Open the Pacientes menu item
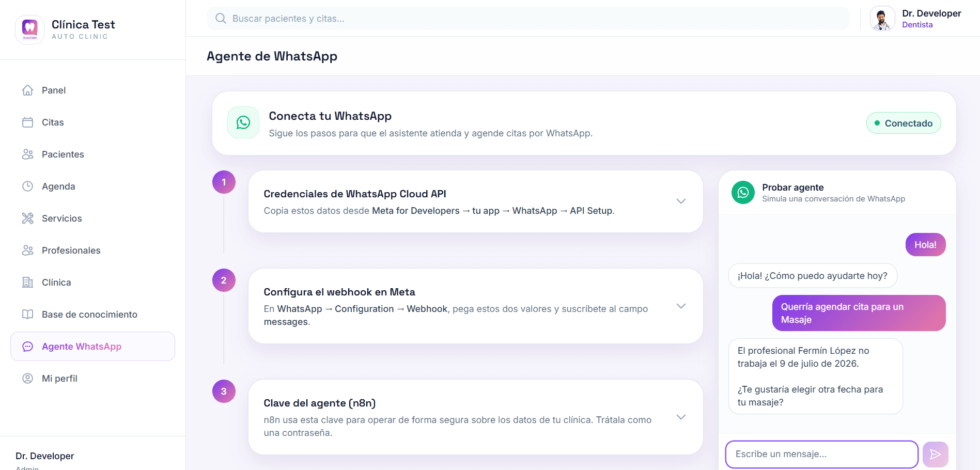Image resolution: width=980 pixels, height=470 pixels. 92,154
